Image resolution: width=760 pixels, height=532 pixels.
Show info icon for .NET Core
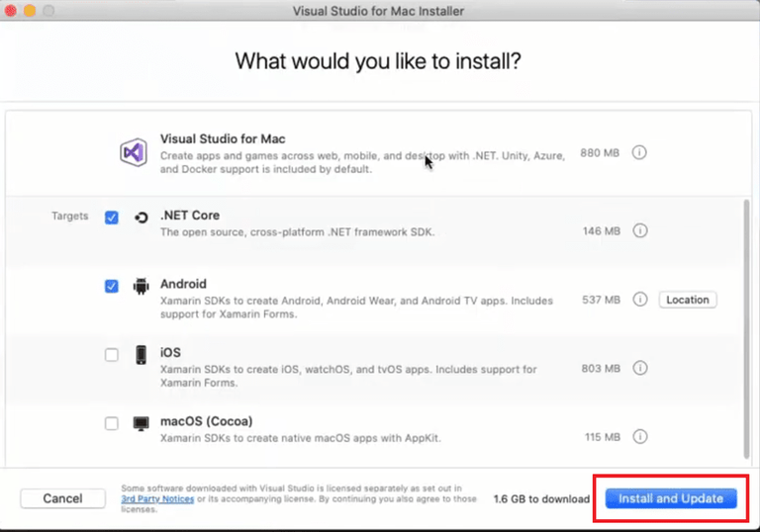[x=639, y=230]
